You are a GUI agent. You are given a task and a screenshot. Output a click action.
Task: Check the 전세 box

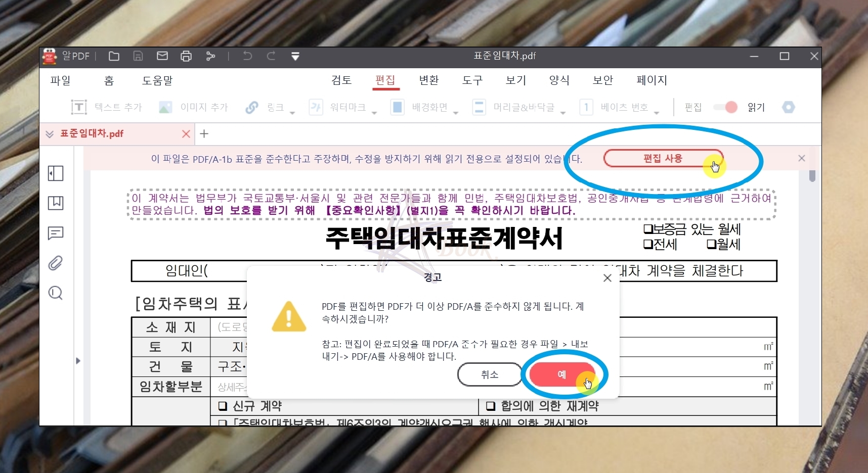click(x=648, y=245)
